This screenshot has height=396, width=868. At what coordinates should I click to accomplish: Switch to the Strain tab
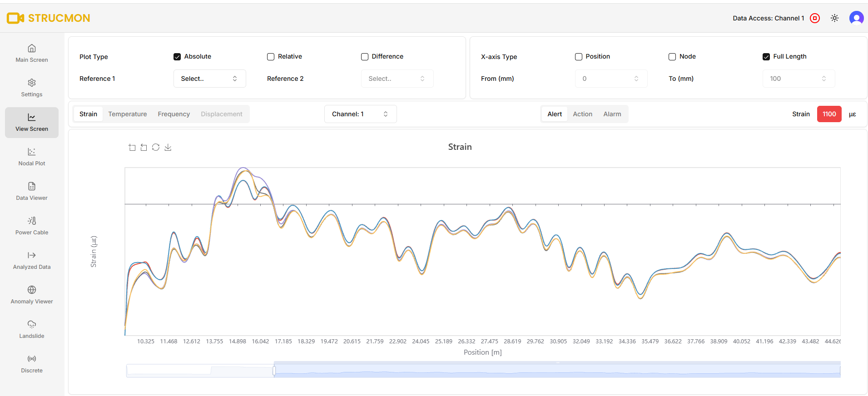click(x=89, y=114)
